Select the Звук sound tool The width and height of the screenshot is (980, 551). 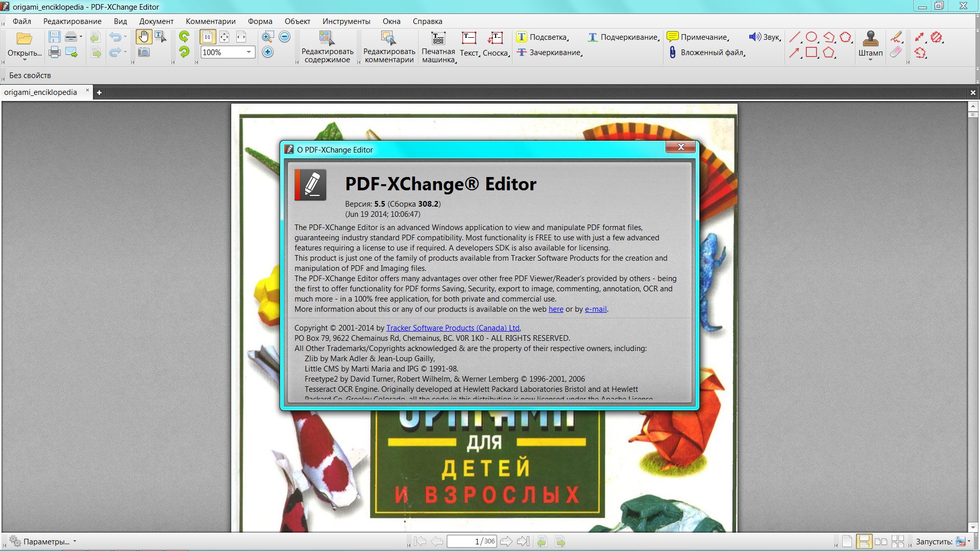click(765, 37)
